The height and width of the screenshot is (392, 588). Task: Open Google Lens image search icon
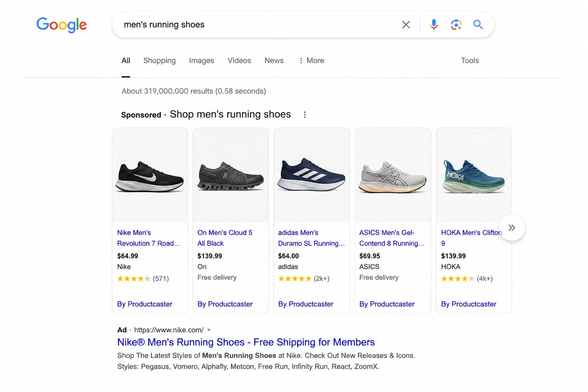(456, 25)
